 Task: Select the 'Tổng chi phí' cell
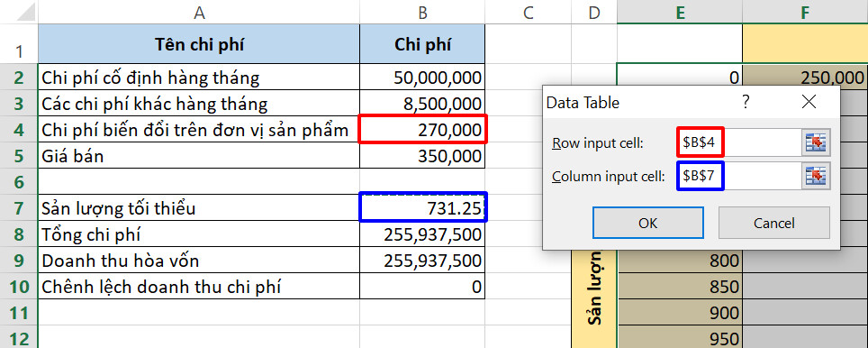tap(199, 234)
